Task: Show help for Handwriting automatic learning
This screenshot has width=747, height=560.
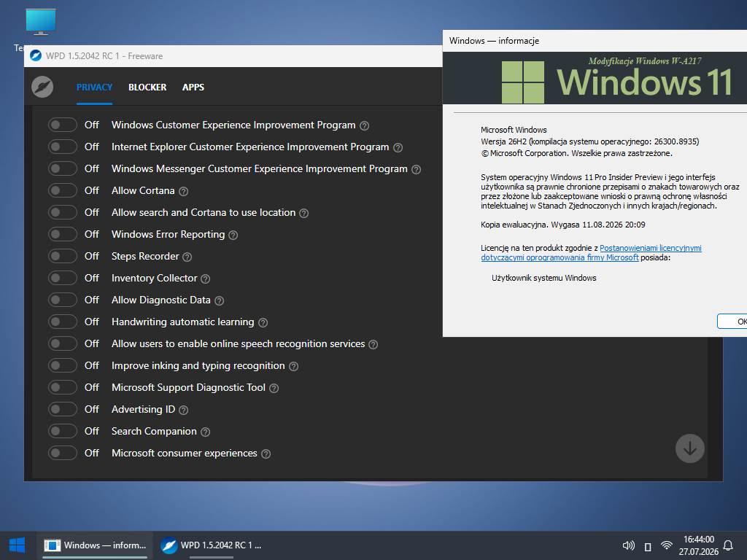Action: click(263, 323)
